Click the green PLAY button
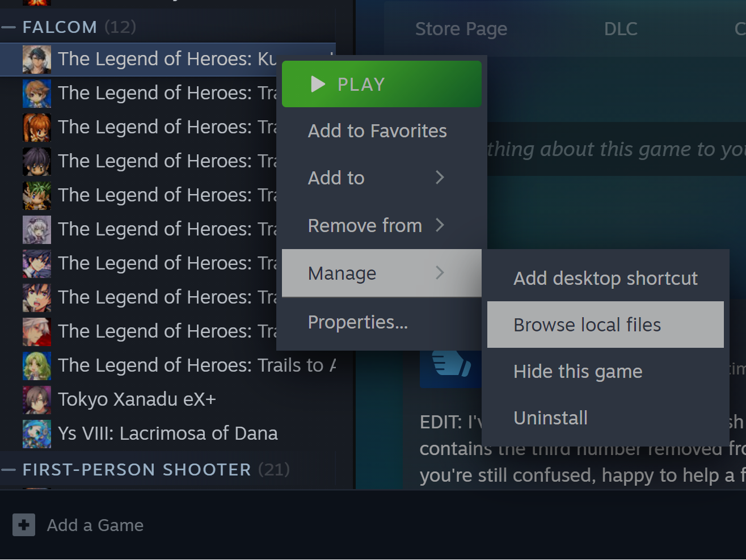This screenshot has width=746, height=560. click(x=382, y=84)
